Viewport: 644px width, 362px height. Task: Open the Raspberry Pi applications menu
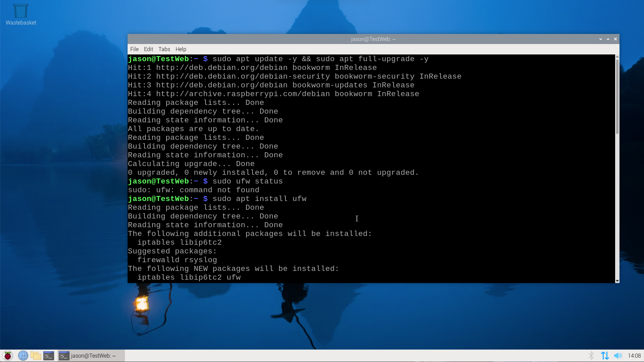(8, 356)
